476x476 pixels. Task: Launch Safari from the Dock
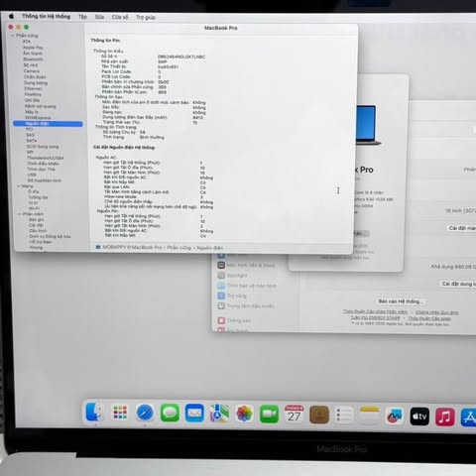145,413
